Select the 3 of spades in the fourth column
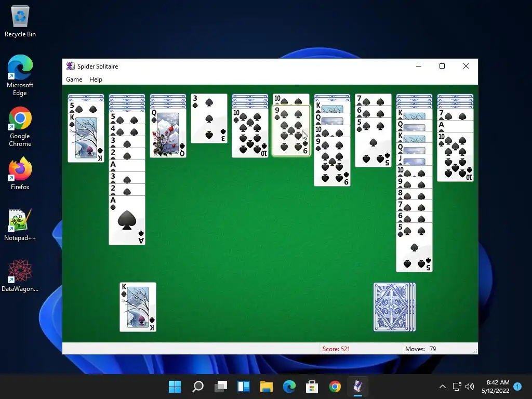Viewport: 532px width, 399px height. (x=209, y=118)
